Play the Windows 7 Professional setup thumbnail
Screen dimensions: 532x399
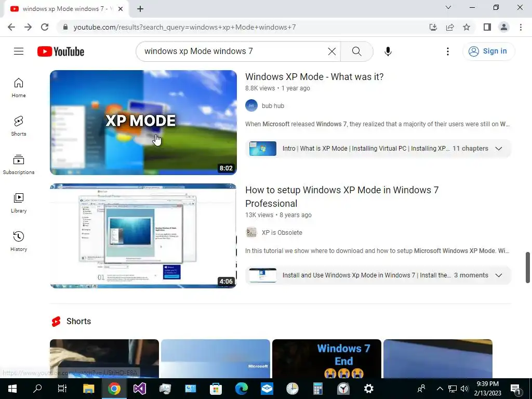pyautogui.click(x=143, y=236)
